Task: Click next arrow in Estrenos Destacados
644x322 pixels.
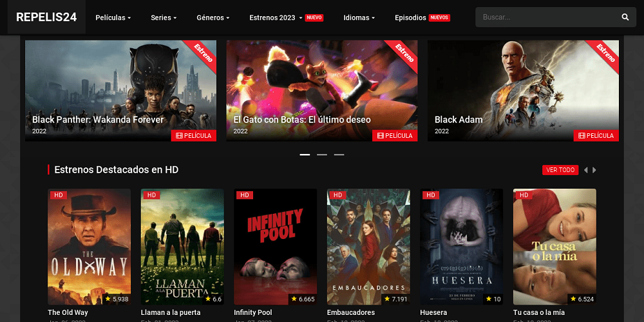Action: pos(594,170)
